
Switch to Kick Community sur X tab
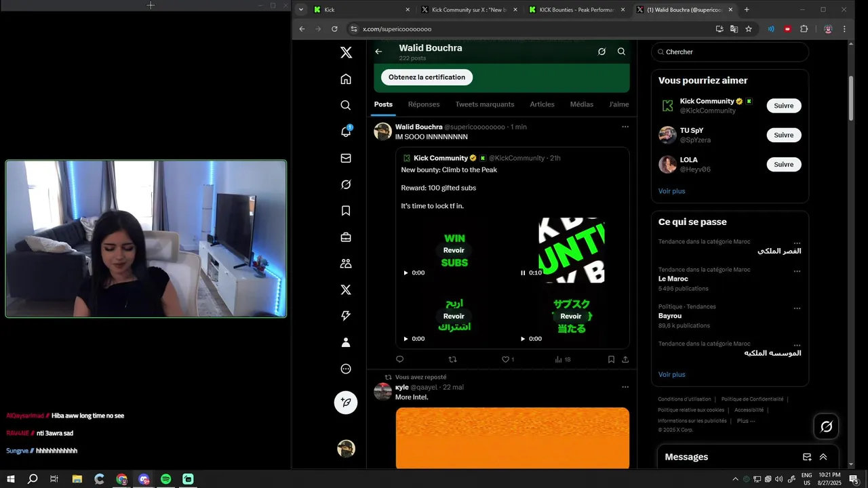(469, 9)
